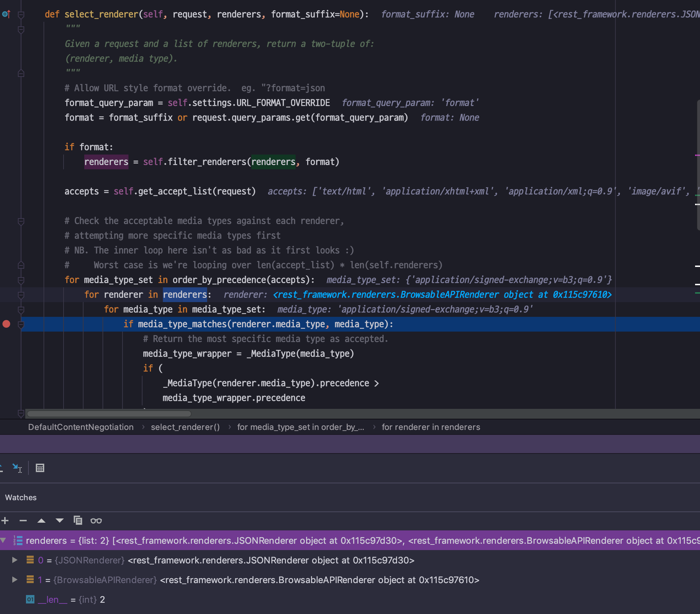This screenshot has height=614, width=700.
Task: Open Evaluate Expression calculator icon
Action: point(40,468)
